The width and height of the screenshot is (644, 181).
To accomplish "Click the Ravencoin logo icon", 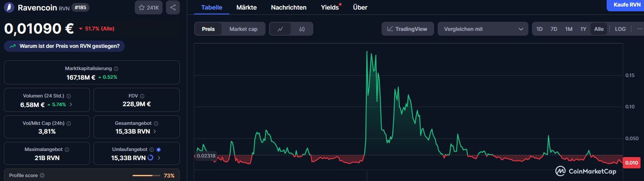I will pyautogui.click(x=10, y=7).
